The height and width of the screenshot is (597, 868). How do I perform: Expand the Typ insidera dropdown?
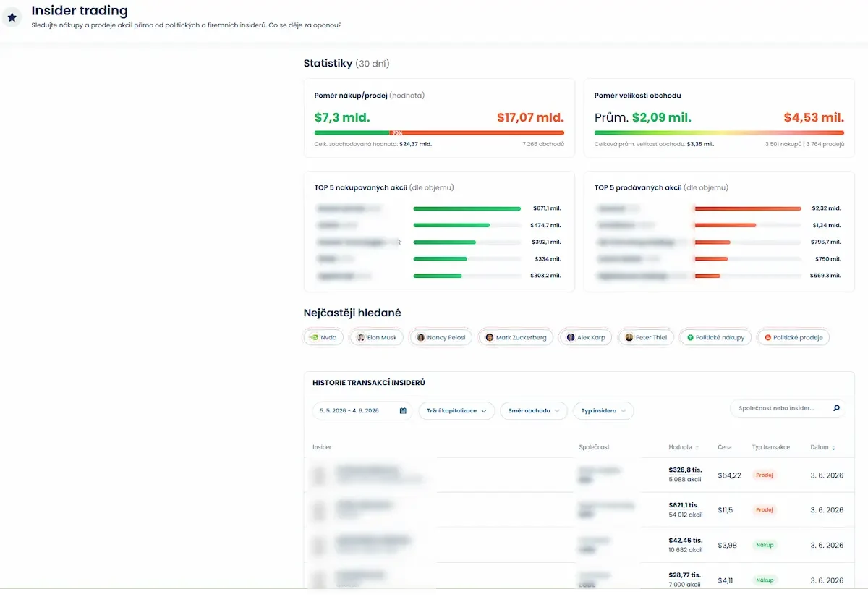[603, 411]
